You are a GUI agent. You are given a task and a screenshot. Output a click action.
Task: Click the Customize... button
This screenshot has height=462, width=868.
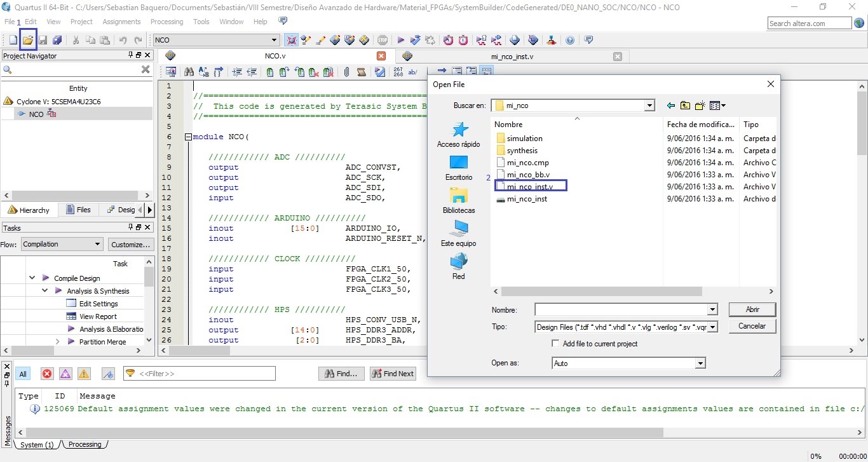(x=130, y=244)
